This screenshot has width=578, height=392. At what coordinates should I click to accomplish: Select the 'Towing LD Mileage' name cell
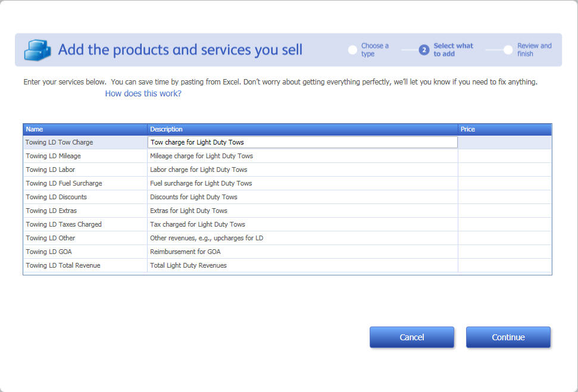(85, 156)
